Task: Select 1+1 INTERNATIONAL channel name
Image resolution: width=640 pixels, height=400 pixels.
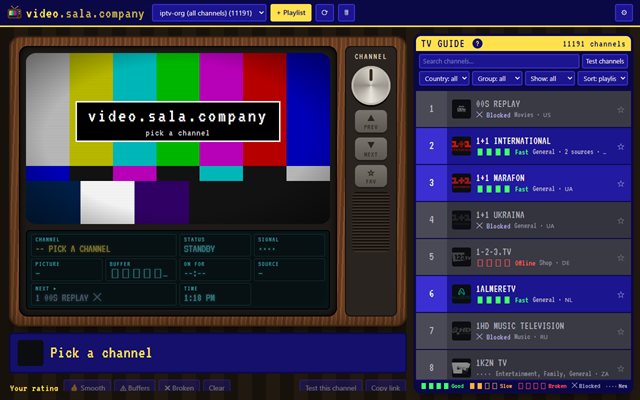Action: [x=513, y=141]
